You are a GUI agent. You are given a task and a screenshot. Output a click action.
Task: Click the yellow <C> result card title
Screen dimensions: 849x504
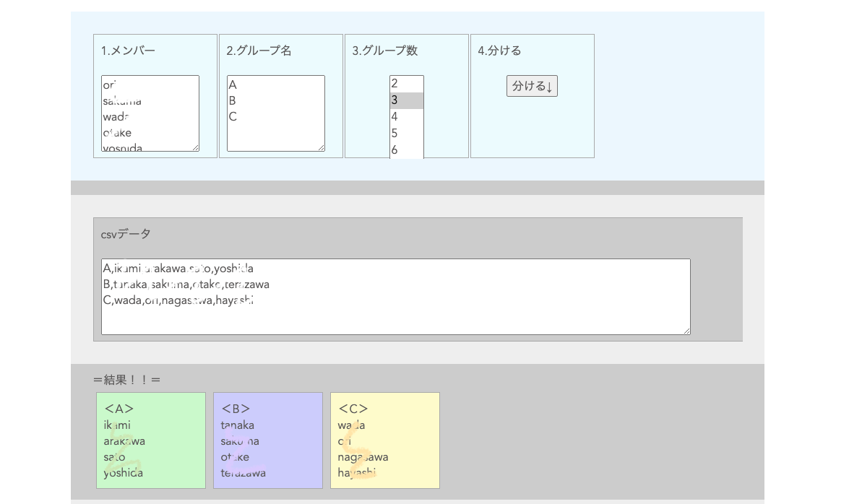[x=353, y=409]
